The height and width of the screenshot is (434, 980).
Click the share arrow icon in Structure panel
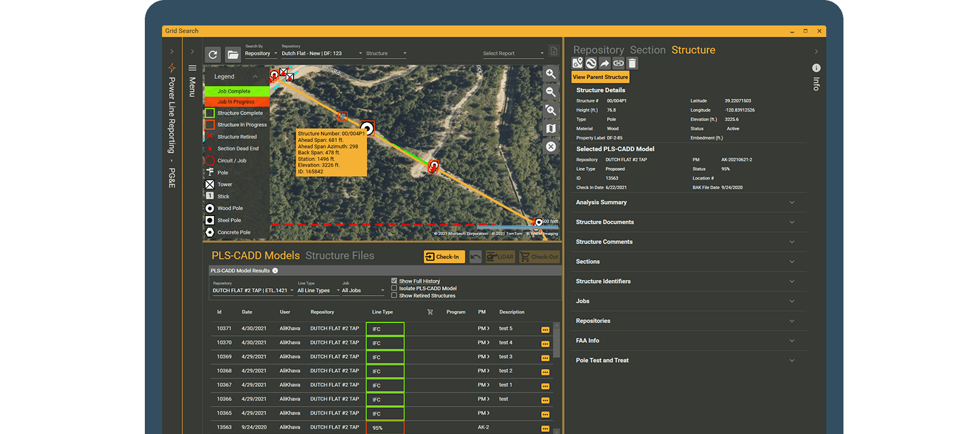coord(604,63)
